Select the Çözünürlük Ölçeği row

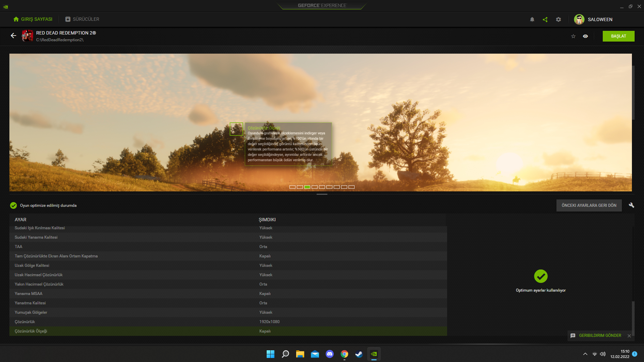pos(228,331)
